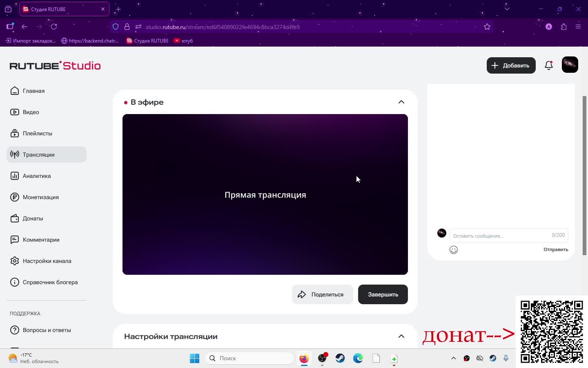
Task: Click the microphone tray icon
Action: click(x=506, y=358)
